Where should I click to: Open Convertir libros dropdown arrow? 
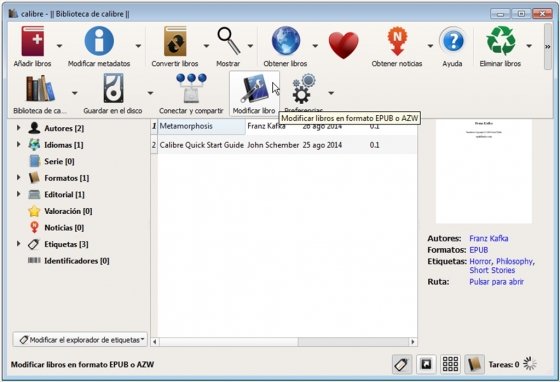pyautogui.click(x=206, y=46)
